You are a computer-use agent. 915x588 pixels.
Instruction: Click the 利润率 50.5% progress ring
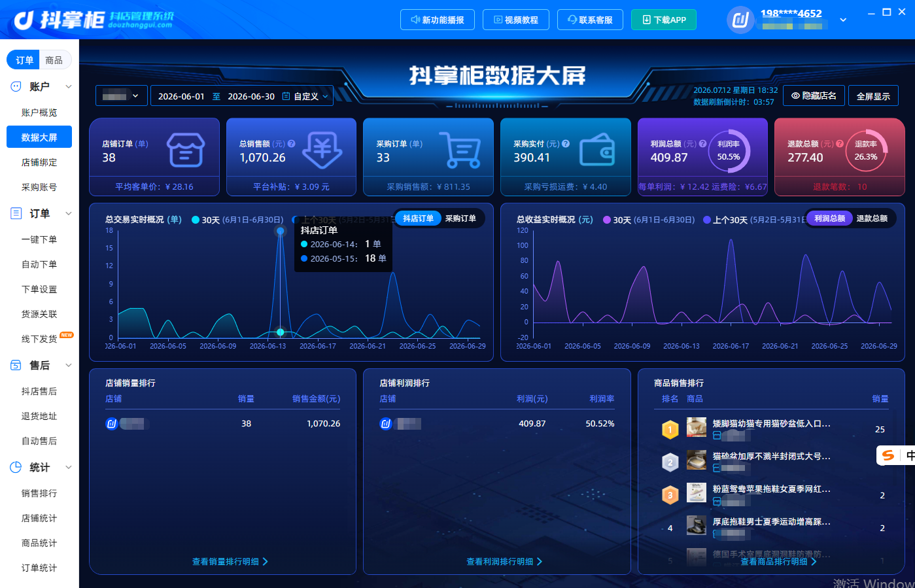tap(729, 151)
